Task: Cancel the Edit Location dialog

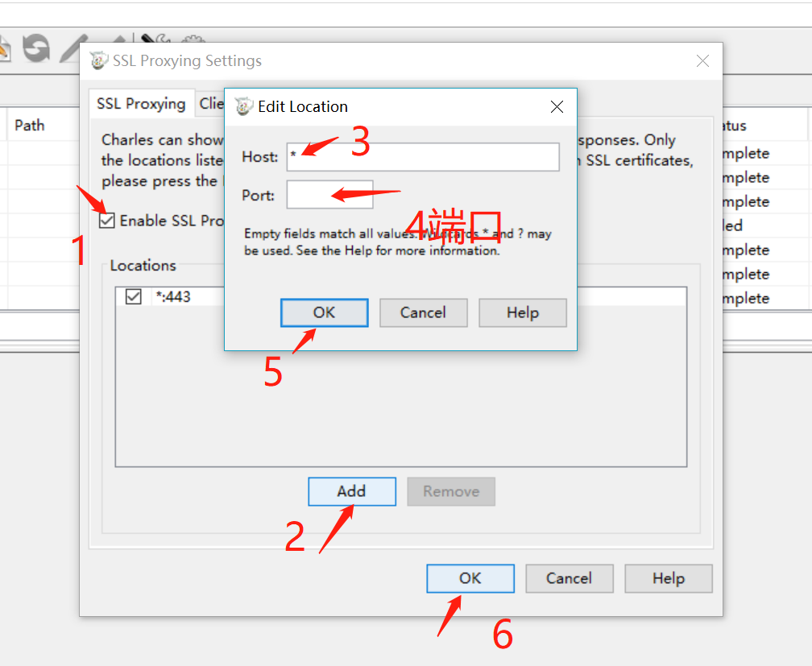Action: point(423,312)
